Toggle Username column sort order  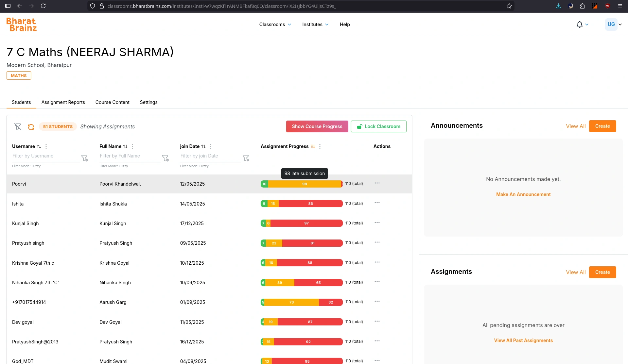(x=39, y=146)
